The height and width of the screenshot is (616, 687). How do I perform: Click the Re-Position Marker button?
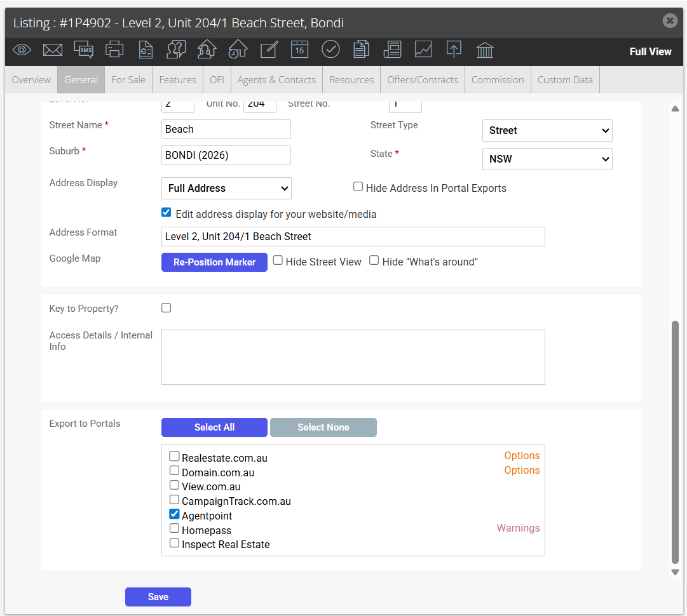214,262
